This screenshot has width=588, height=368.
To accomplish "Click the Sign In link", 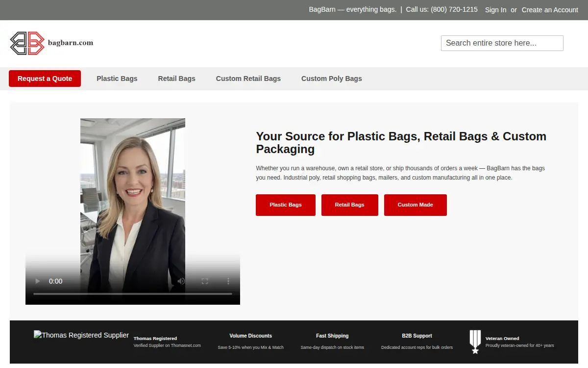I will point(496,10).
